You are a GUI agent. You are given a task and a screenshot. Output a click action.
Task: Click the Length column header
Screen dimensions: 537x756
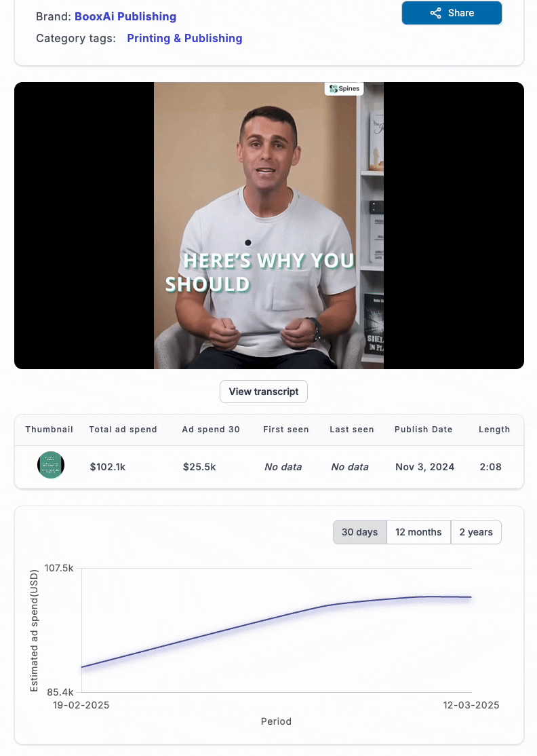click(494, 430)
